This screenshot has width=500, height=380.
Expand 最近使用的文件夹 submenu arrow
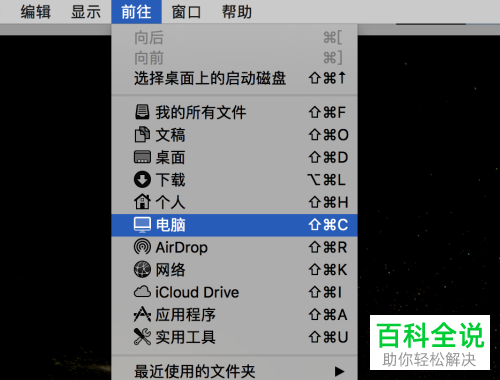339,371
